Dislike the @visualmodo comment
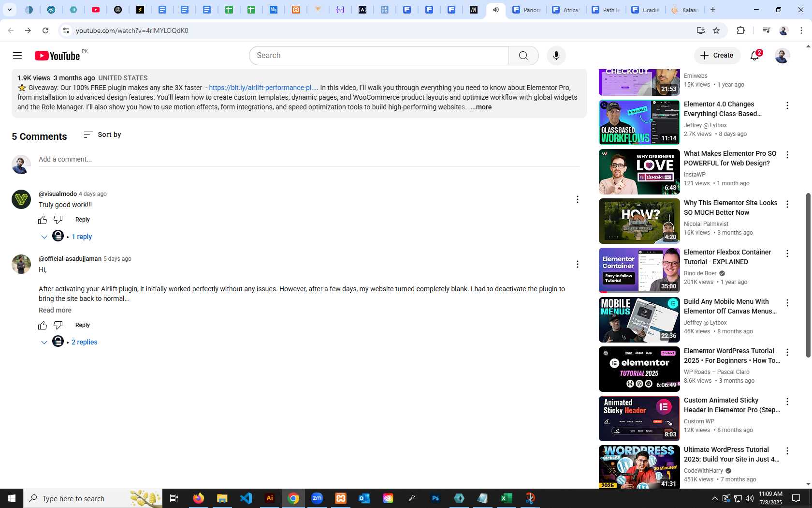Viewport: 812px width, 508px height. point(58,220)
